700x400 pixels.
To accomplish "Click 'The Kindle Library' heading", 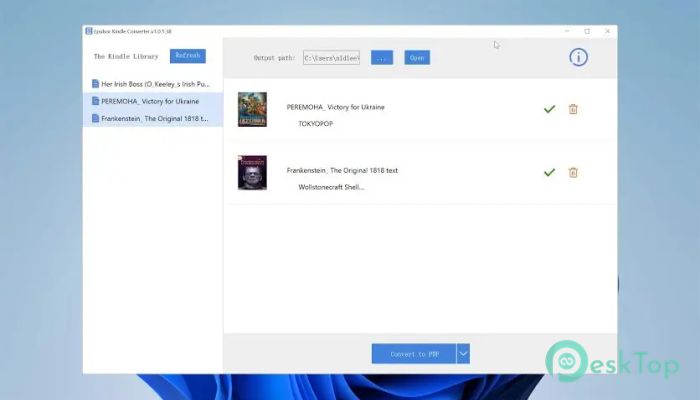I will click(x=126, y=56).
